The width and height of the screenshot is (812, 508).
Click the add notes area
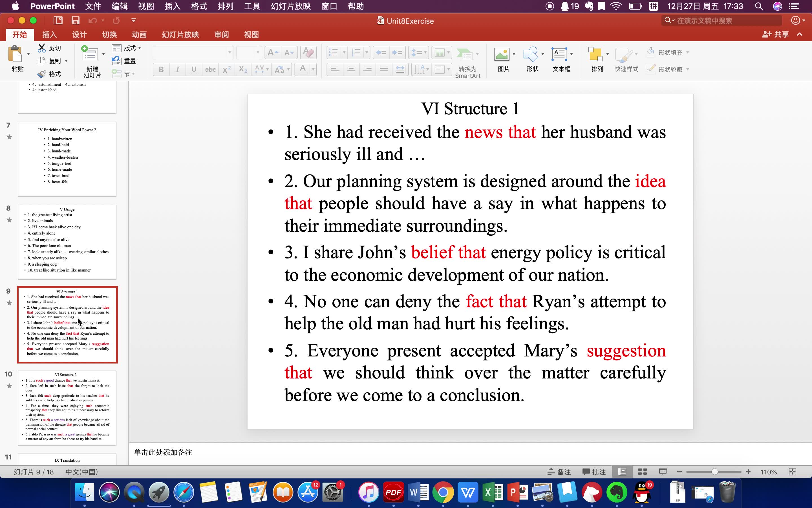(x=470, y=453)
